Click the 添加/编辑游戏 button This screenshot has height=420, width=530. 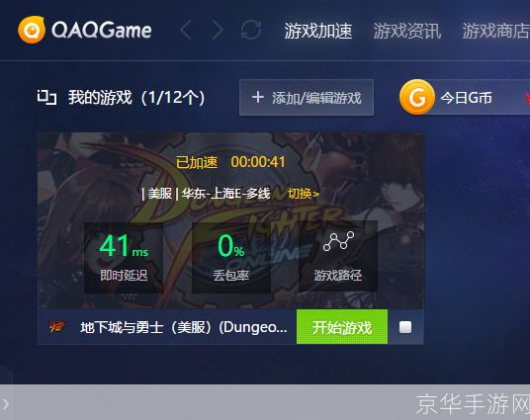(307, 97)
